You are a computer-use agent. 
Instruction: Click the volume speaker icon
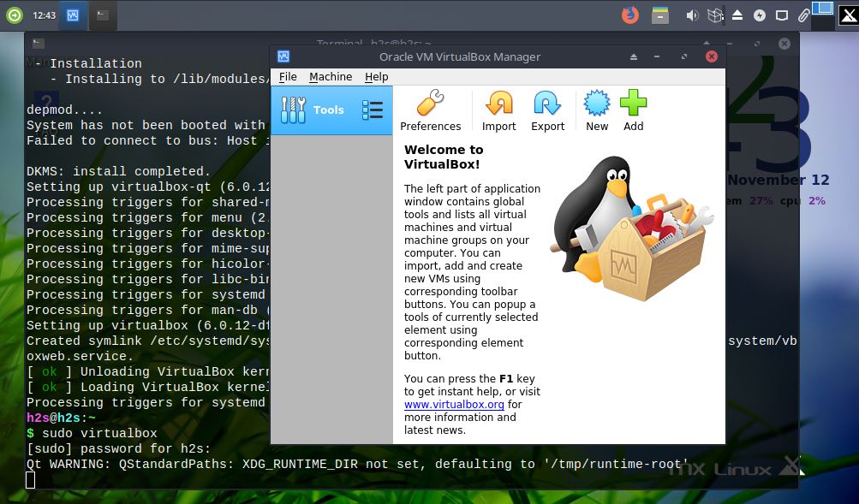pos(692,15)
